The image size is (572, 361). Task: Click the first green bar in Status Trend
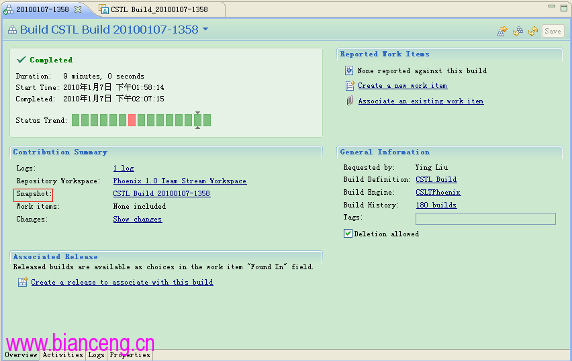point(76,120)
